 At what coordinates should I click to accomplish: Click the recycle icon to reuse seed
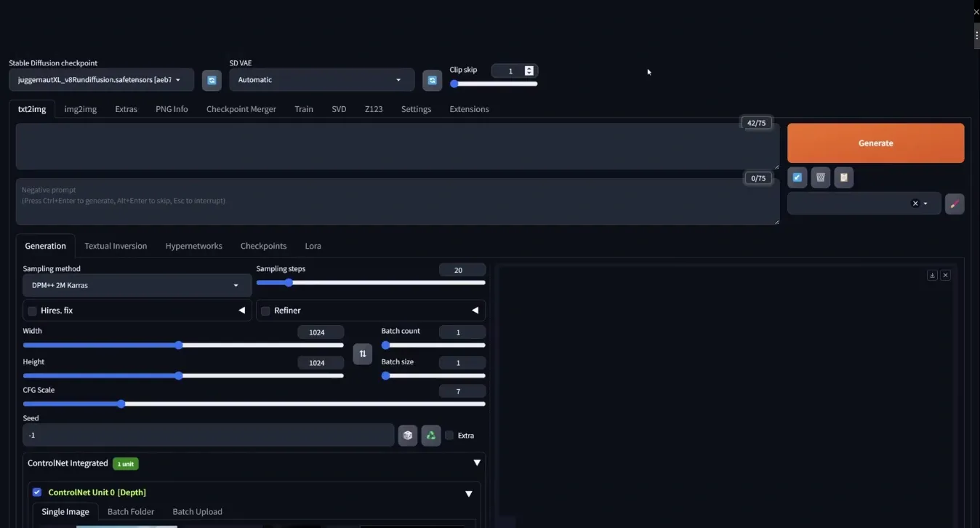[x=431, y=436]
